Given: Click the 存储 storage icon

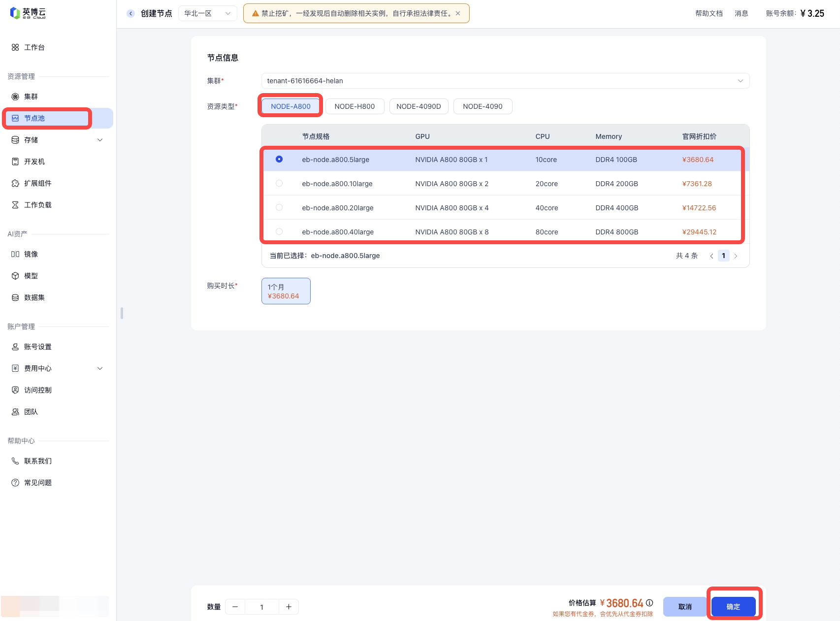Looking at the screenshot, I should pos(15,140).
